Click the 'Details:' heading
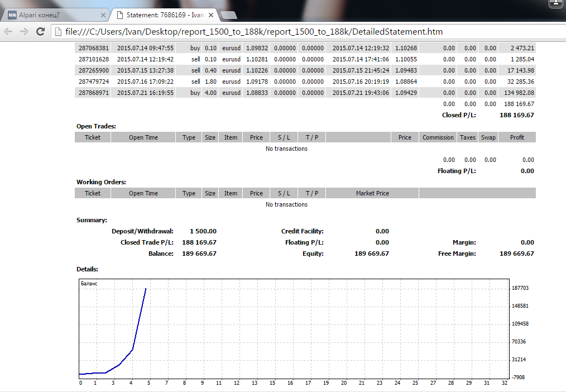 point(87,269)
